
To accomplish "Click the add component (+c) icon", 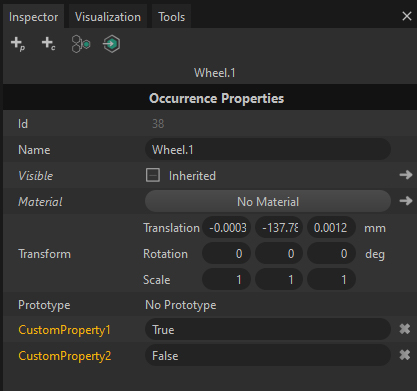I will [48, 44].
